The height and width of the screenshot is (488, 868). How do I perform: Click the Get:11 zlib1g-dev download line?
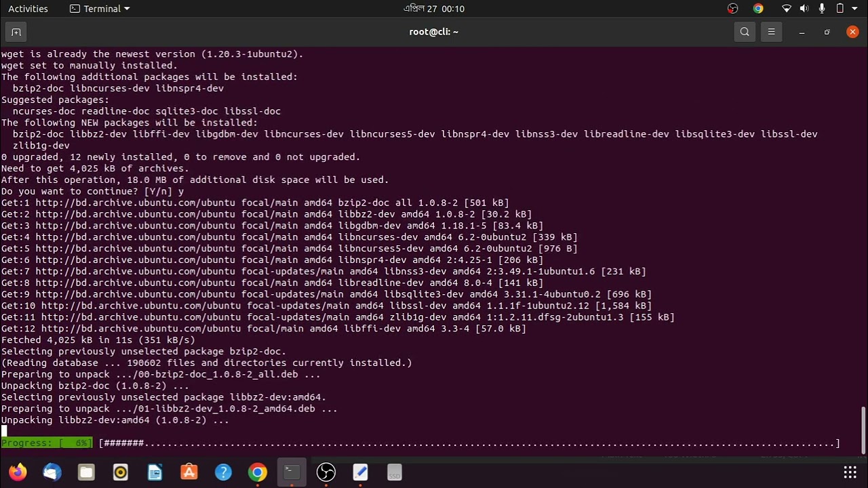point(338,317)
